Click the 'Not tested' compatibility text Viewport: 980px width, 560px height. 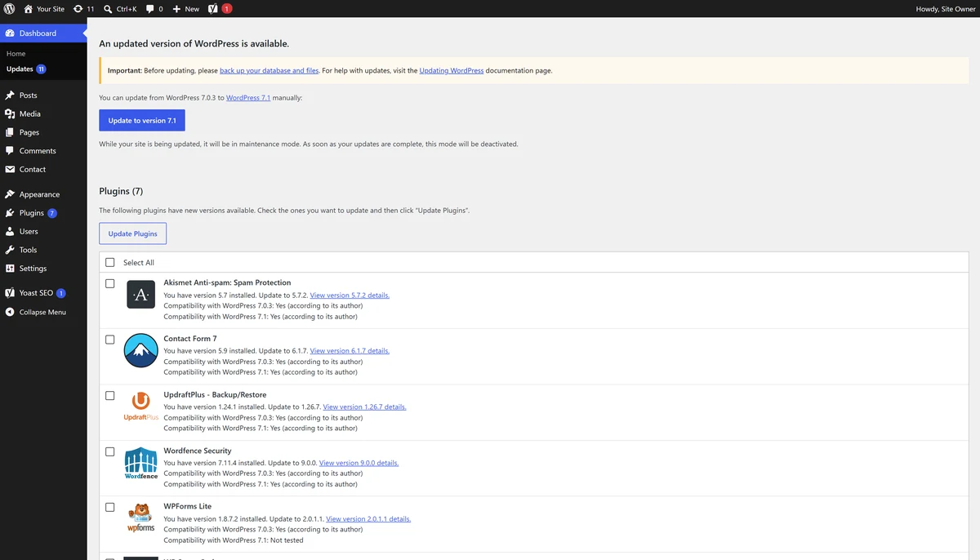287,540
